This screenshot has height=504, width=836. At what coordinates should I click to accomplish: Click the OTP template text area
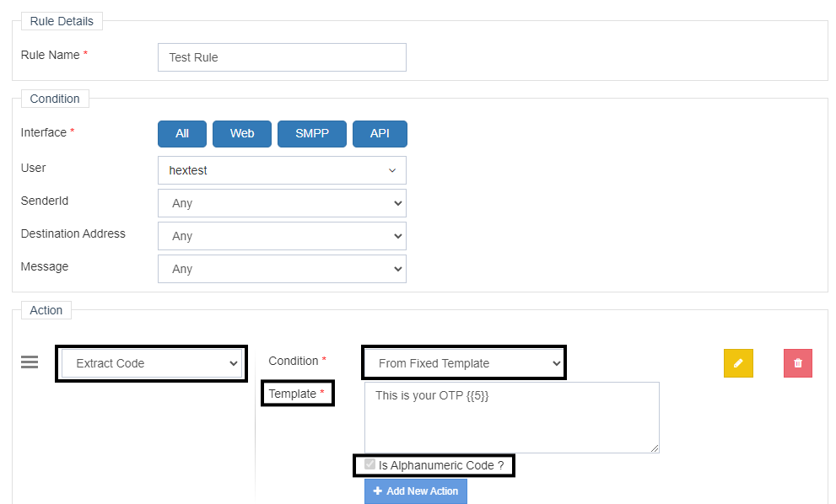[511, 417]
